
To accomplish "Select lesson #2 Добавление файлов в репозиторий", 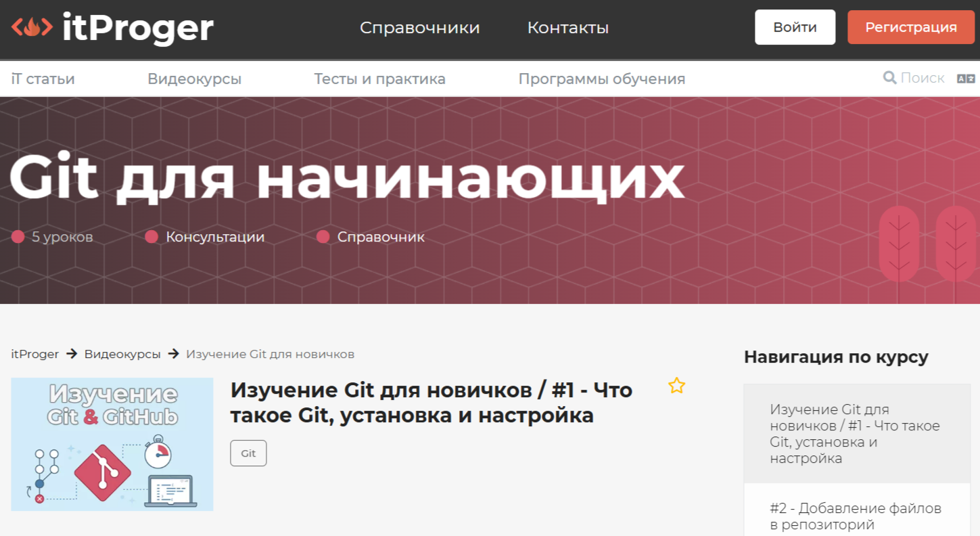I will [x=855, y=516].
